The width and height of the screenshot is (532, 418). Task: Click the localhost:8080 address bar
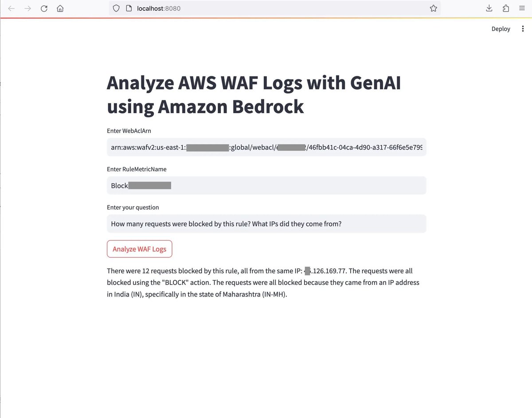(275, 8)
